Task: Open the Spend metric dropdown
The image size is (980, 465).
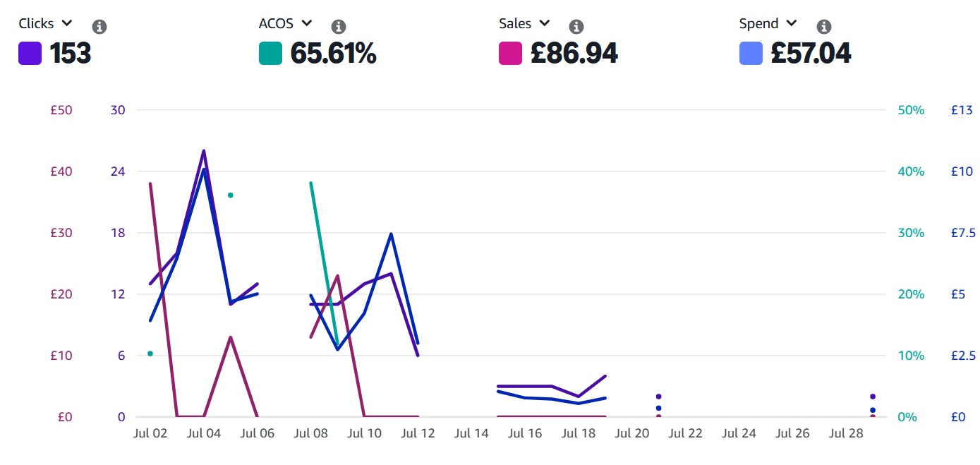Action: [x=791, y=23]
